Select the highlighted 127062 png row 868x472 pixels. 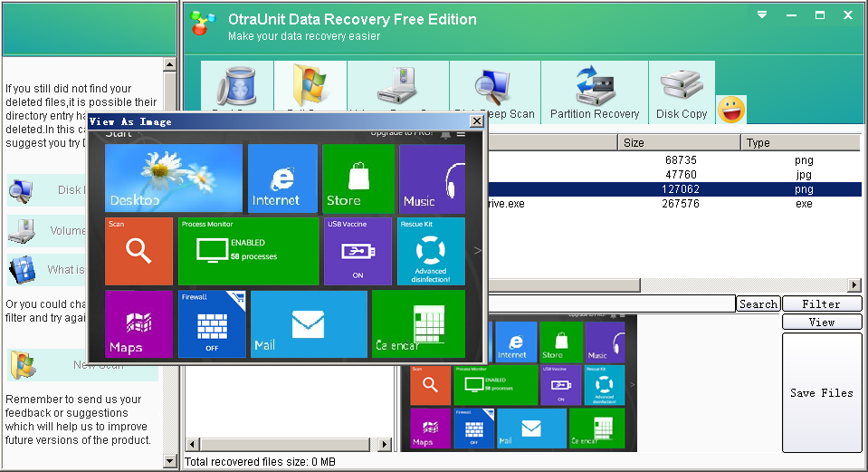pos(674,189)
